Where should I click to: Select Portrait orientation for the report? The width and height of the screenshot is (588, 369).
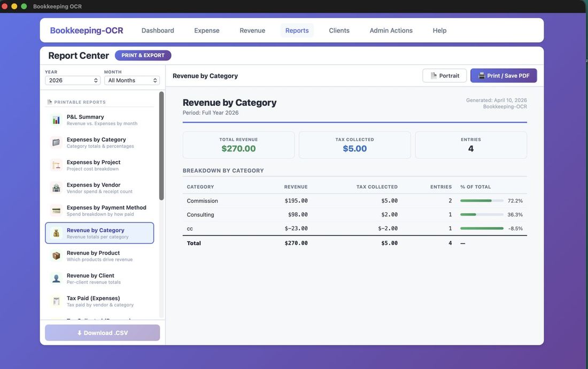444,75
